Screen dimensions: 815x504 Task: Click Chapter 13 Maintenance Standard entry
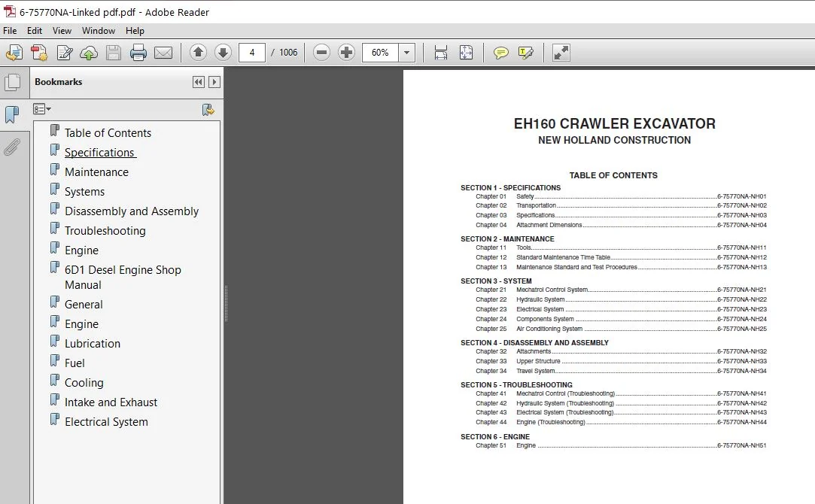tap(621, 267)
